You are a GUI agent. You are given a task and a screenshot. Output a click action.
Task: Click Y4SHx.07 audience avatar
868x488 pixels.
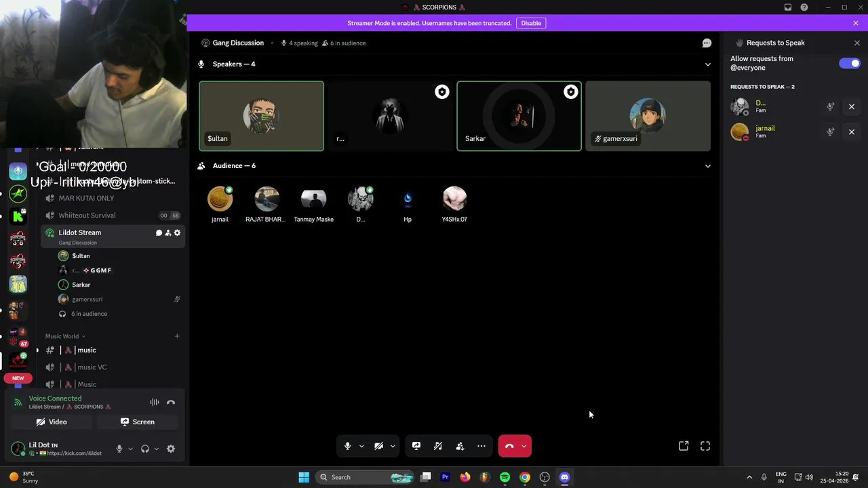tap(454, 199)
